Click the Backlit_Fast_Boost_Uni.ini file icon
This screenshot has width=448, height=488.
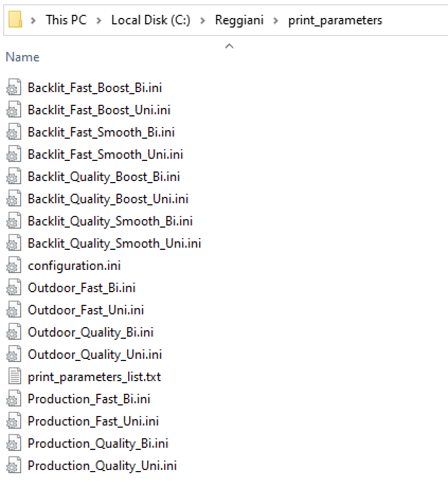coord(14,110)
